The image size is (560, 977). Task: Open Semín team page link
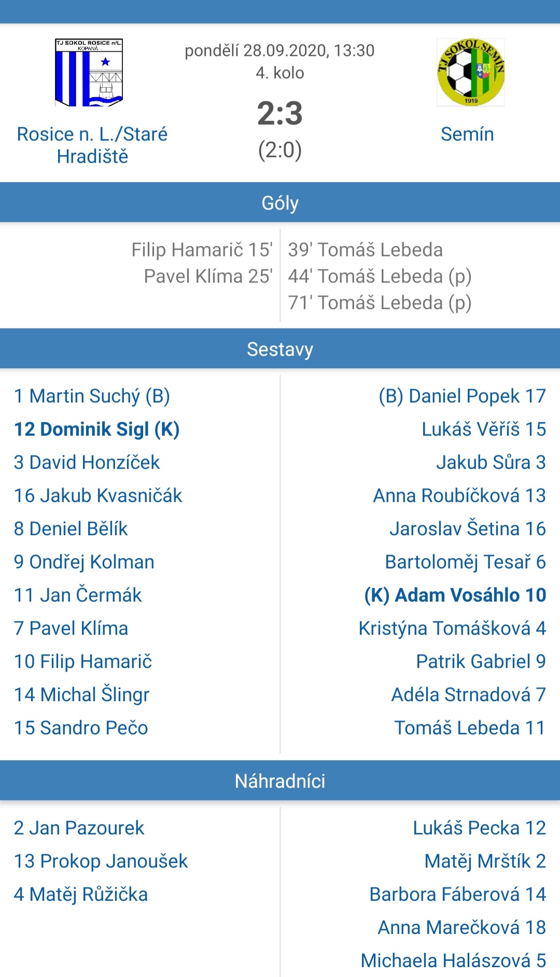coord(467,134)
